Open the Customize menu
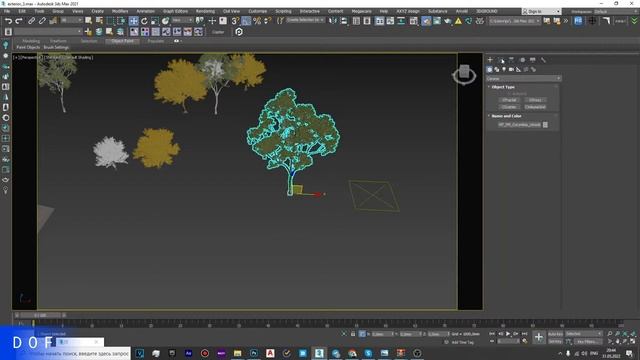 pyautogui.click(x=258, y=11)
